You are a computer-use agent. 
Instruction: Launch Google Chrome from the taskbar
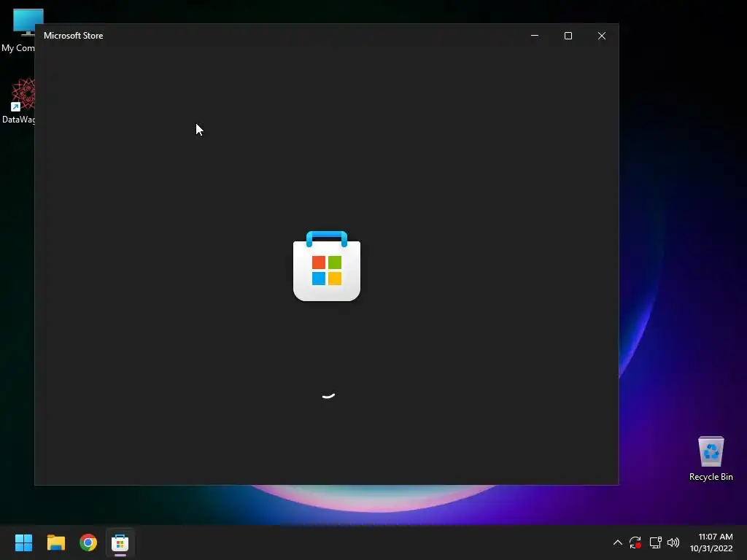(88, 542)
